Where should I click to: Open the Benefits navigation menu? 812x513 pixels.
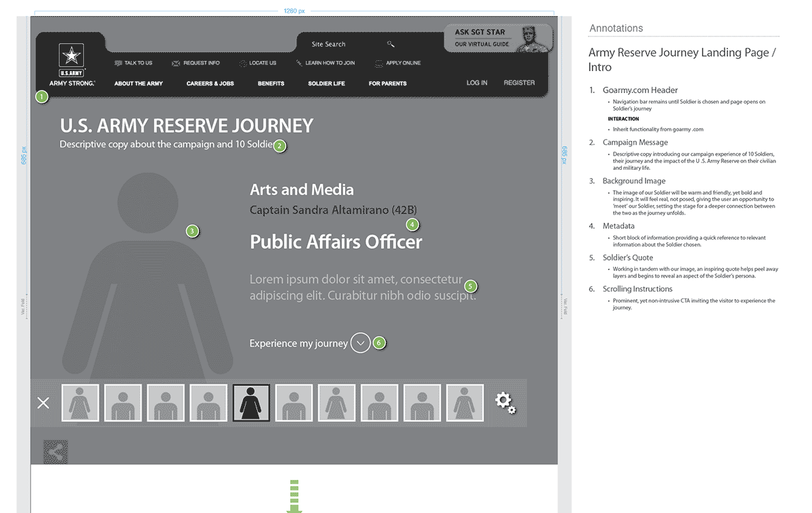[x=271, y=83]
